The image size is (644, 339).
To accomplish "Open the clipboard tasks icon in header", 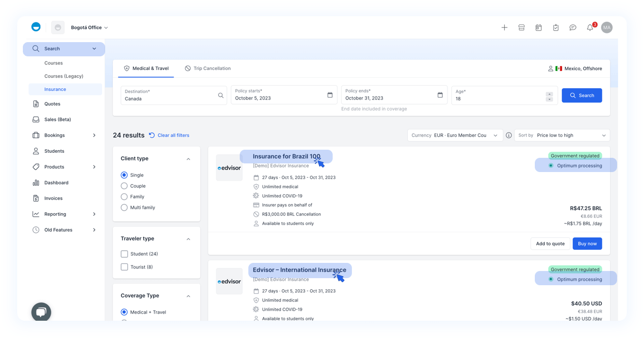I will pos(556,27).
